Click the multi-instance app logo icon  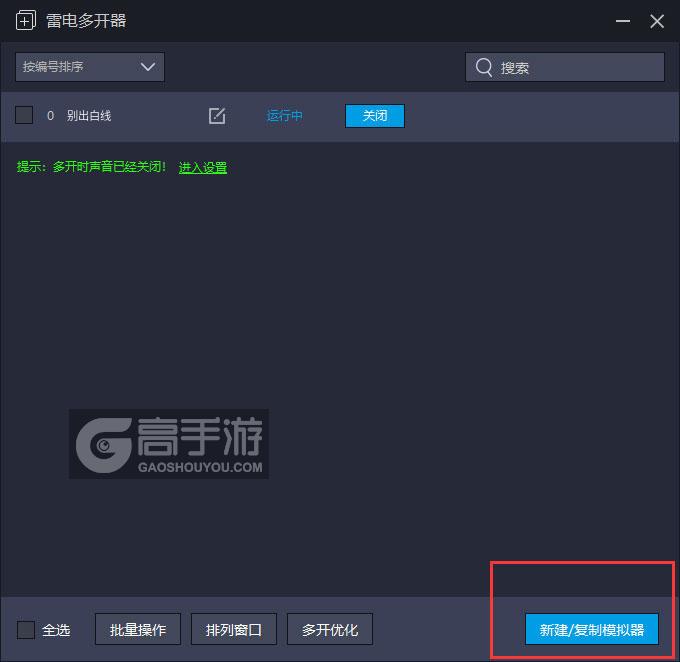coord(26,20)
